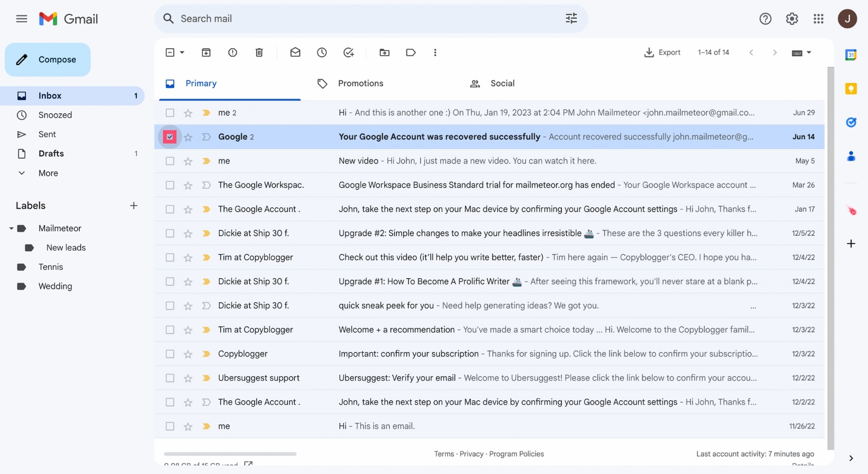Open the Program Policies link
The height and width of the screenshot is (474, 868).
point(516,454)
